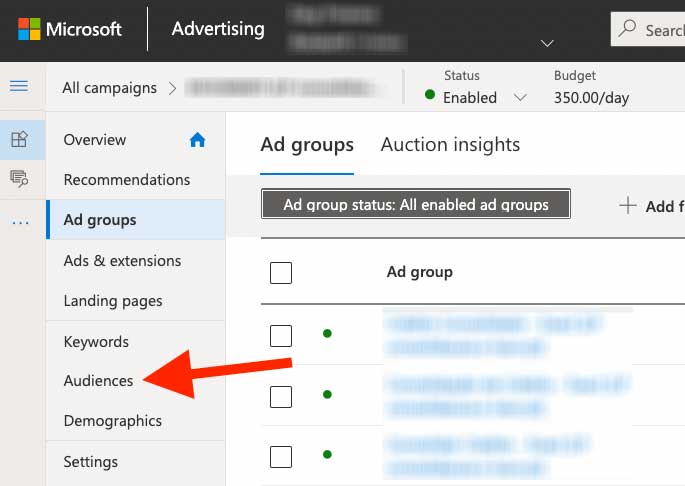Click the status dot of third ad group

(327, 455)
